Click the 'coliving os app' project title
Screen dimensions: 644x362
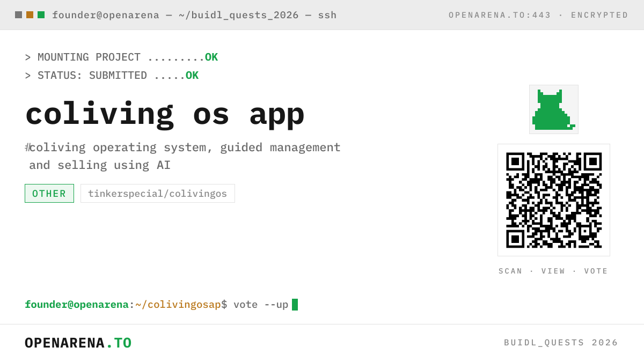coord(165,114)
